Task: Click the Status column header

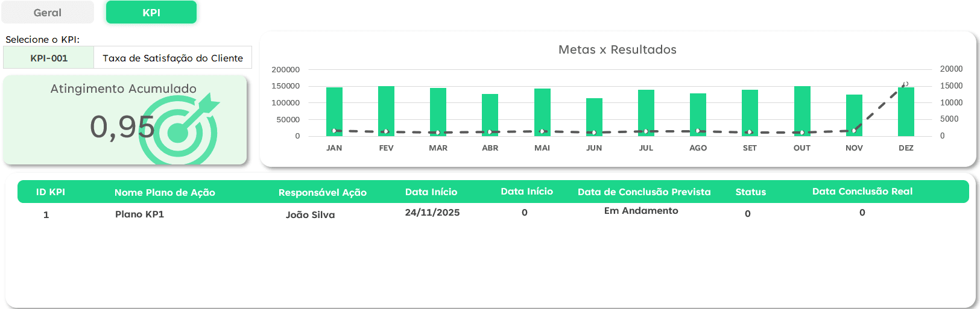Action: (750, 192)
